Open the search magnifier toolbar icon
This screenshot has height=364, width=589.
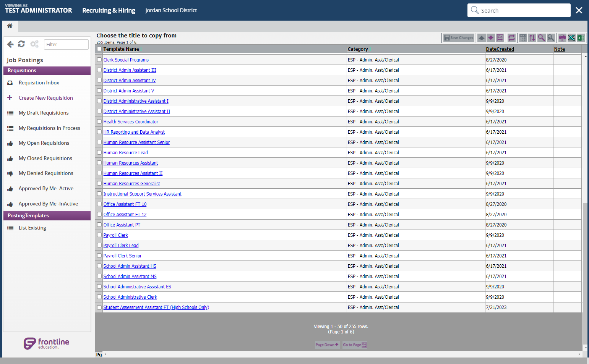pyautogui.click(x=541, y=38)
